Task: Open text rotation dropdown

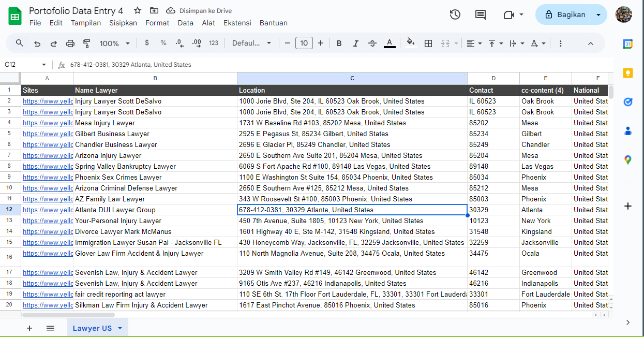Action: point(538,43)
